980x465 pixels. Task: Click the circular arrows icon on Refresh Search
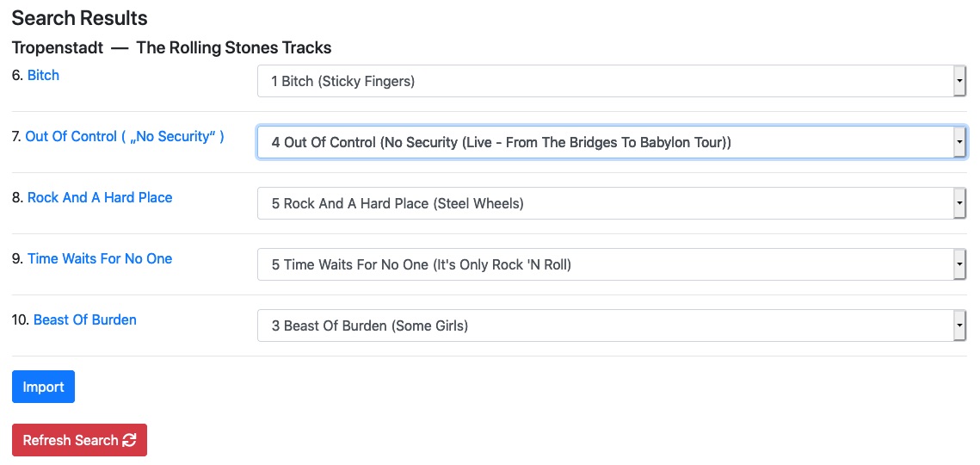pyautogui.click(x=129, y=440)
